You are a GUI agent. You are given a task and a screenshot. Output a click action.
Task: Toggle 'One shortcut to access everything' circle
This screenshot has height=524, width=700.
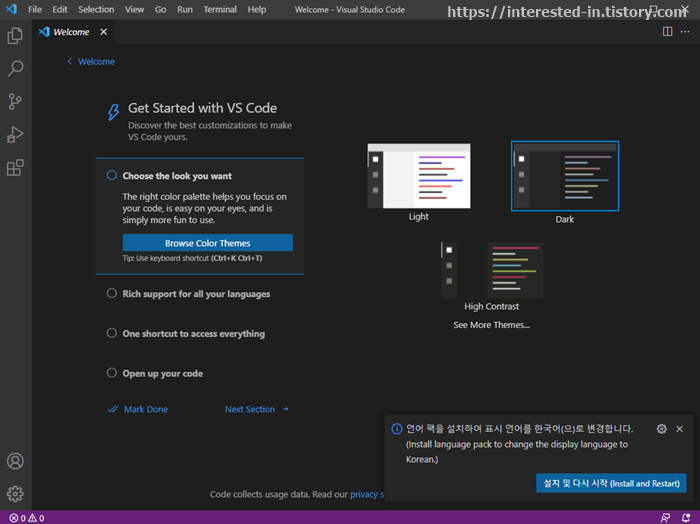click(x=112, y=333)
